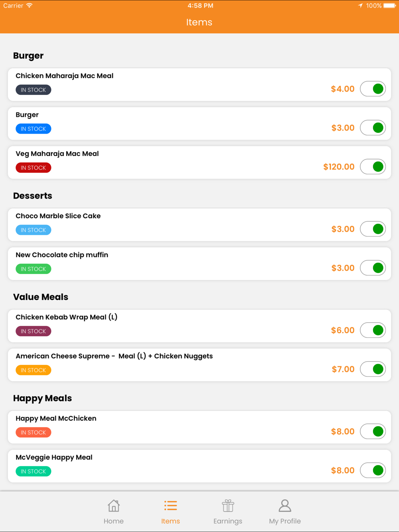Switch to the My Profile tab label
Screen dimensions: 399x532
coord(285,521)
